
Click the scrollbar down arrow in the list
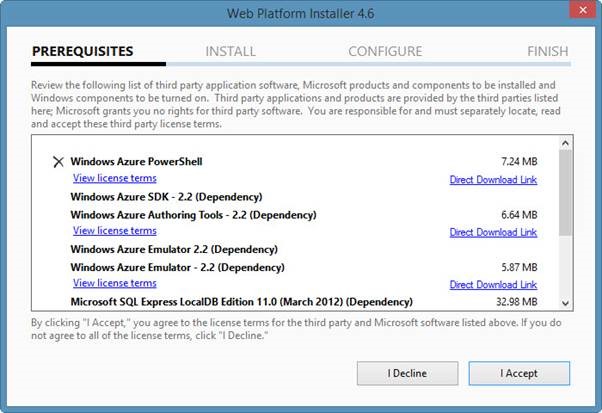coord(564,303)
